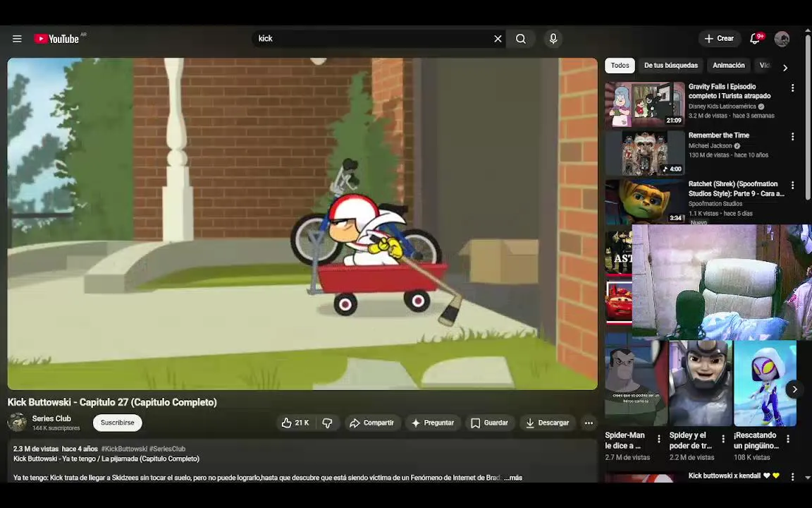This screenshot has width=812, height=508.
Task: Save the video with Guardar
Action: [x=489, y=423]
